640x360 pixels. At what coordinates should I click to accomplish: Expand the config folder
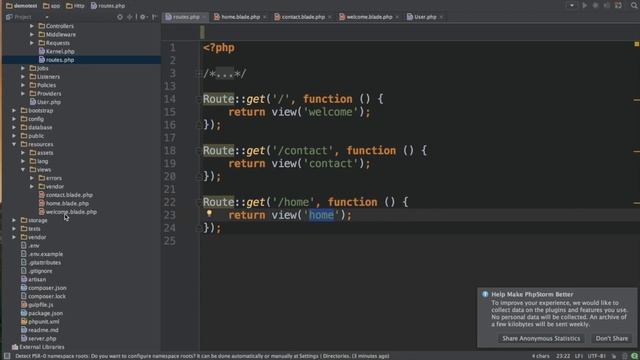14,119
